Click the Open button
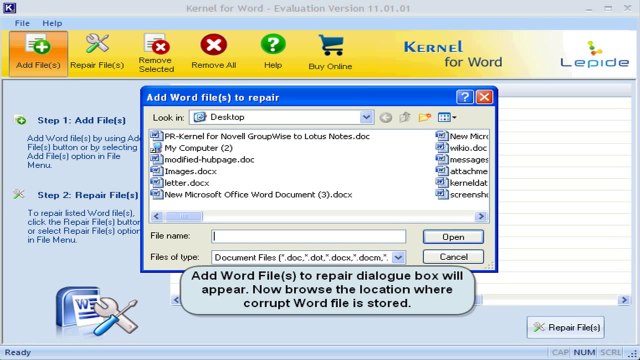 [x=453, y=237]
